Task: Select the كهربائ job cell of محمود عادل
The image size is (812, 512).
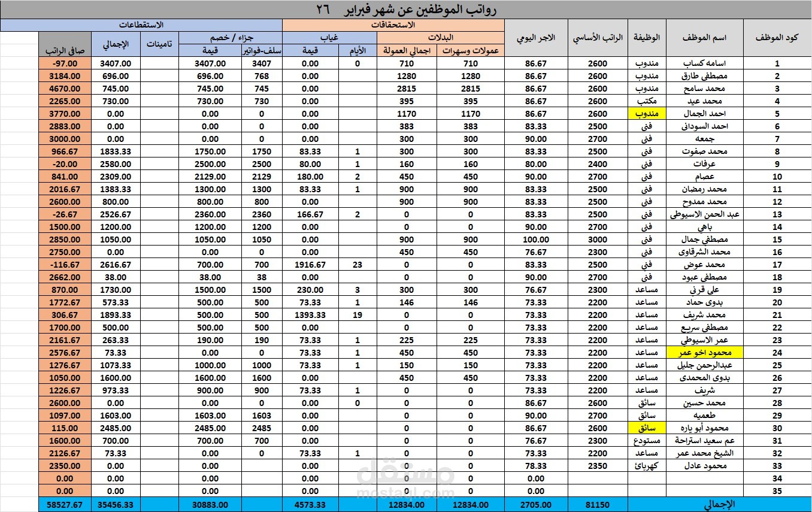Action: pos(646,466)
